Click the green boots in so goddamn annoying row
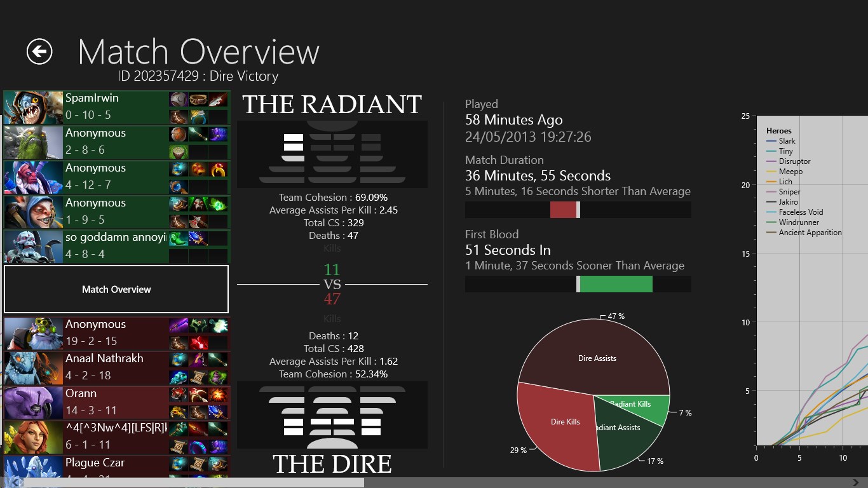This screenshot has height=488, width=868. click(x=179, y=238)
